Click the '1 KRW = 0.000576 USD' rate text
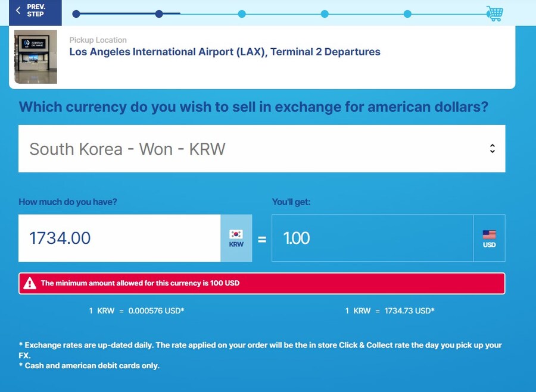The width and height of the screenshot is (536, 392). (136, 311)
